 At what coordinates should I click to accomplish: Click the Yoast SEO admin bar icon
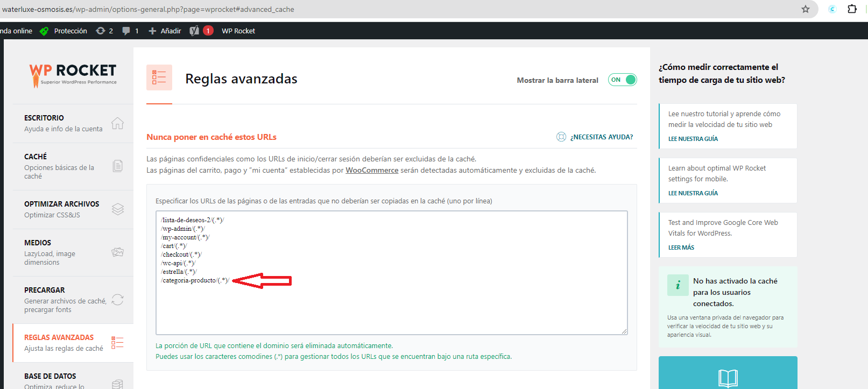(194, 31)
